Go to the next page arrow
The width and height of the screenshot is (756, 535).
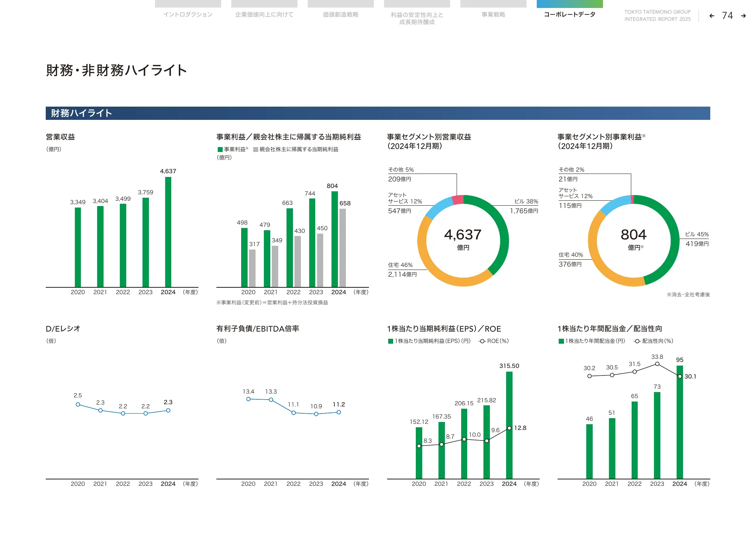(743, 16)
